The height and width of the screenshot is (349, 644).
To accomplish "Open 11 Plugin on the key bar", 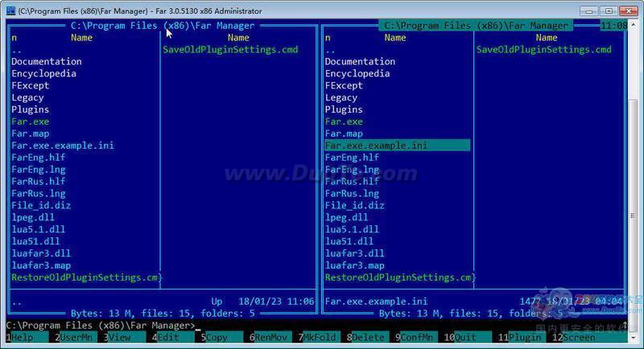I will [x=521, y=337].
